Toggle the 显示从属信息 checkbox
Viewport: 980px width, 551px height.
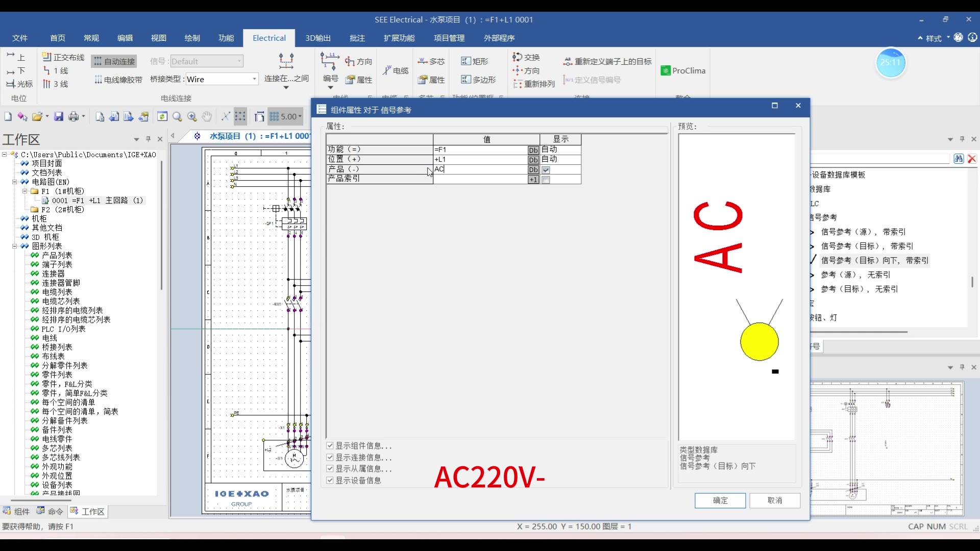[x=330, y=469]
